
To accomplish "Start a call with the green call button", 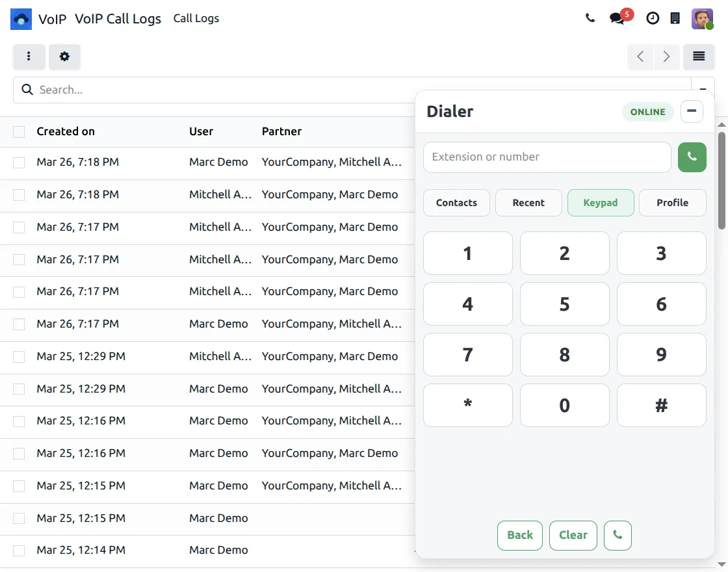I will [x=692, y=157].
